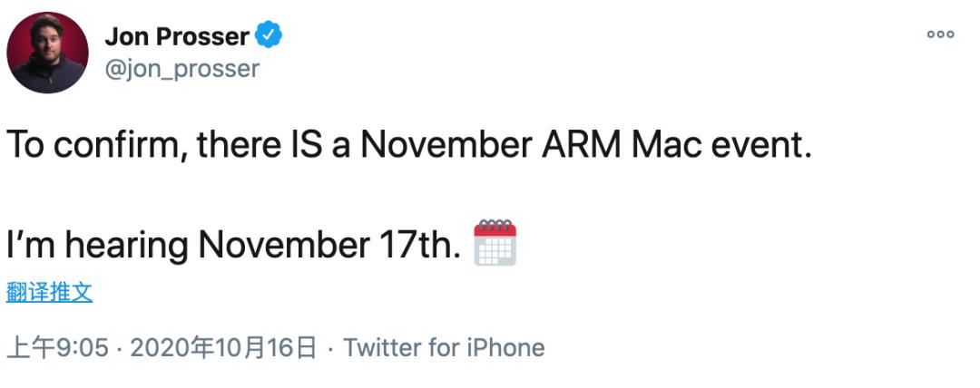Click the words "To confirm" in the tweet
980x388 pixels.
tap(94, 146)
